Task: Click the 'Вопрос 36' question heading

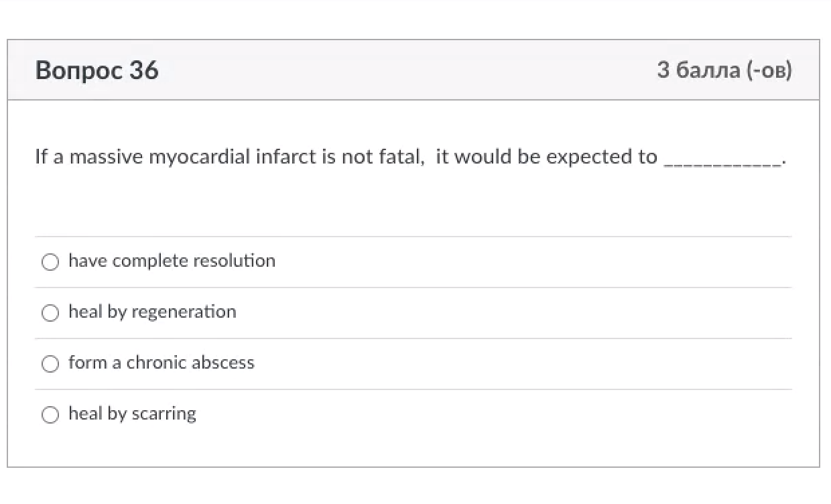Action: (97, 70)
